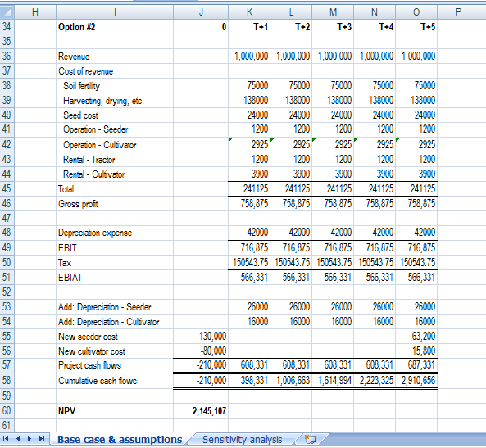Select the NPV value cell 2,145,107
This screenshot has height=448, width=486.
201,411
